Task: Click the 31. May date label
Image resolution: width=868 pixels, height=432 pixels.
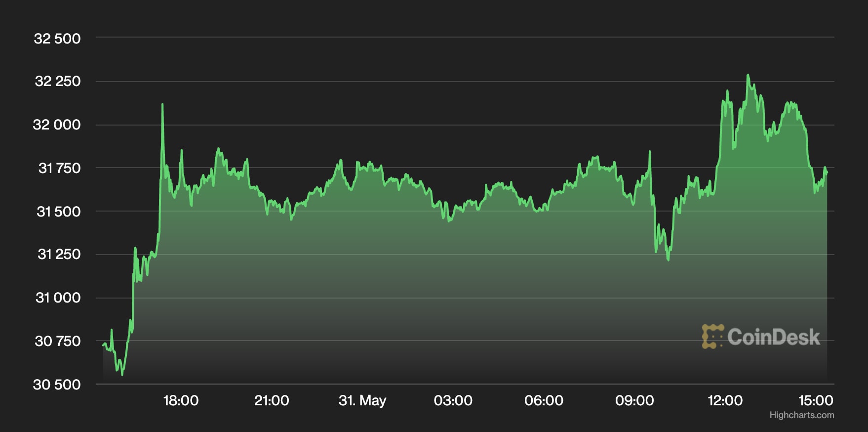Action: (362, 400)
